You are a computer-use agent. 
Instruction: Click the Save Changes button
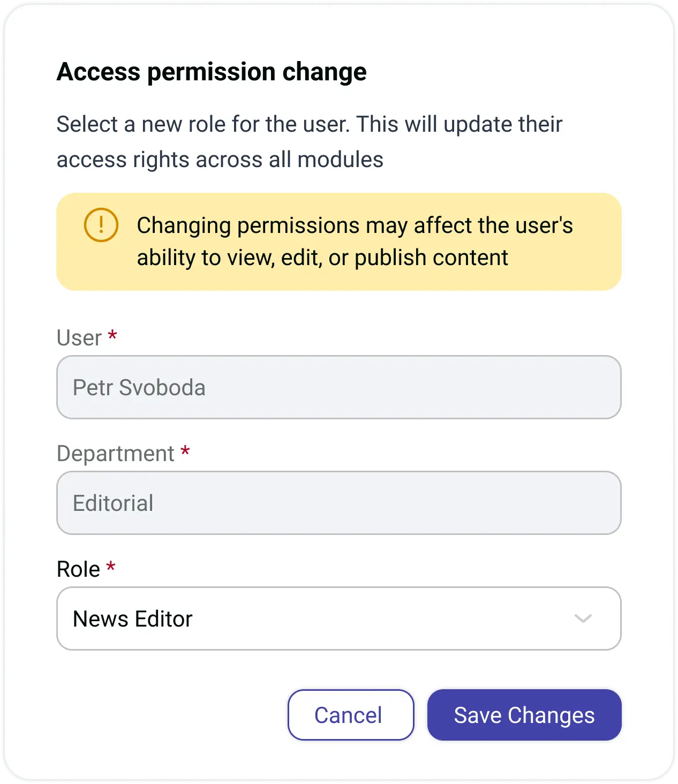pyautogui.click(x=524, y=715)
